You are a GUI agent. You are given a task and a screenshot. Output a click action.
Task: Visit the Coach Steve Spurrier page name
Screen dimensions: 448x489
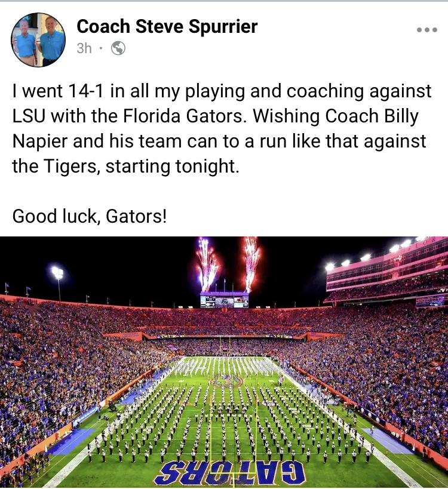click(167, 26)
